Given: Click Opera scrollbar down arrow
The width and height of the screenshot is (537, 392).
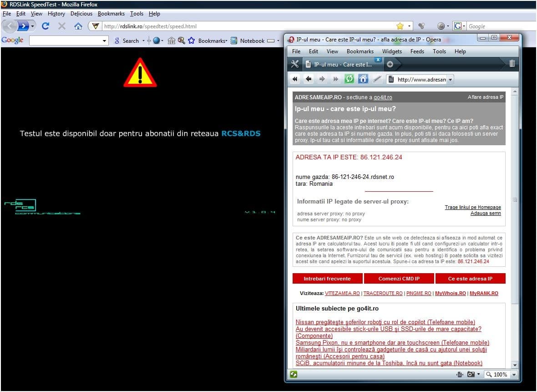Looking at the screenshot, I should (515, 365).
